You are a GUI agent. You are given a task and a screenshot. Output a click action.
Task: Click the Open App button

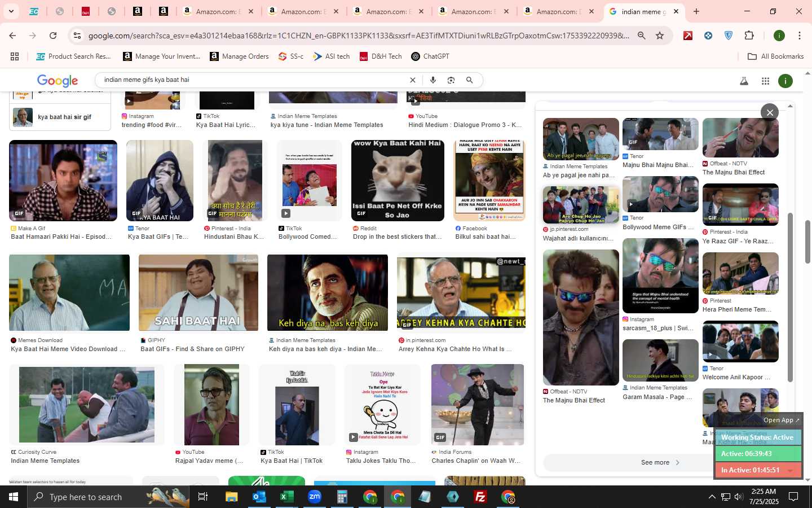pyautogui.click(x=781, y=420)
